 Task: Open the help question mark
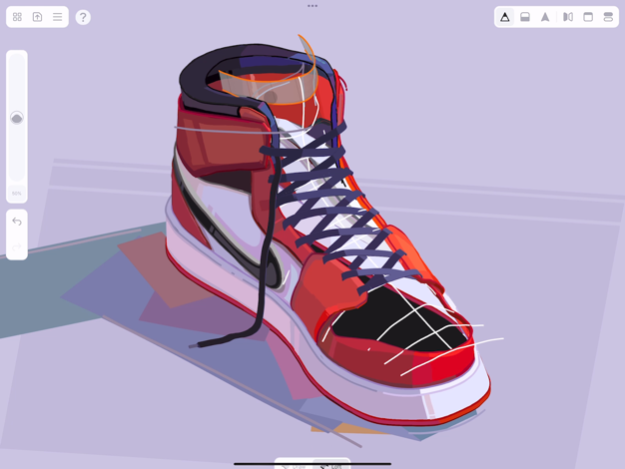pyautogui.click(x=83, y=17)
